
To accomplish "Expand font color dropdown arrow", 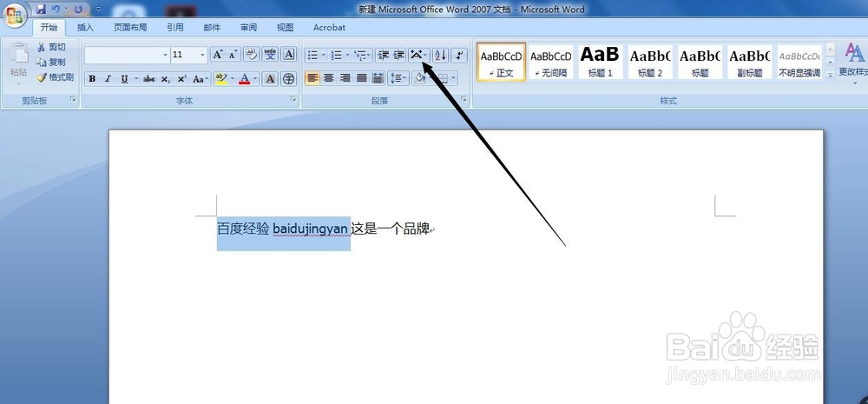I will [255, 79].
